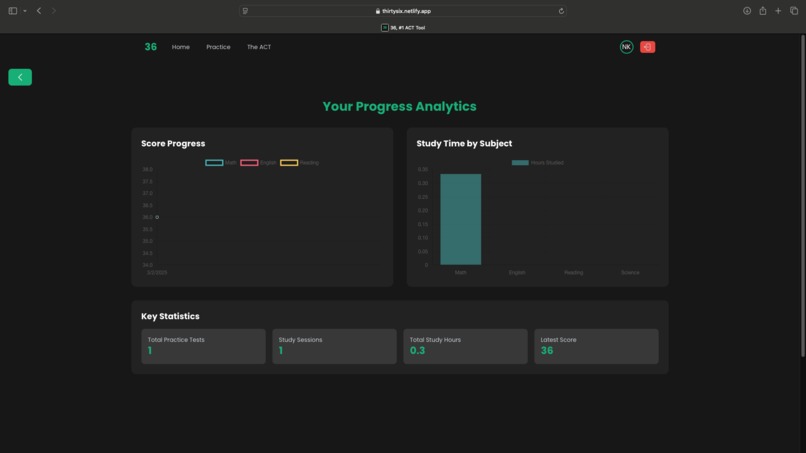806x453 pixels.
Task: Open a new tab with the plus icon
Action: click(x=778, y=11)
